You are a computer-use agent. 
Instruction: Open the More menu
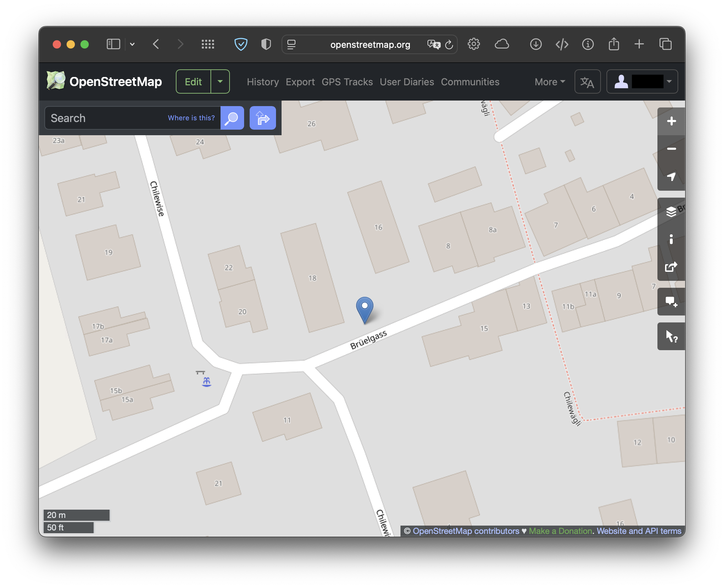(549, 82)
